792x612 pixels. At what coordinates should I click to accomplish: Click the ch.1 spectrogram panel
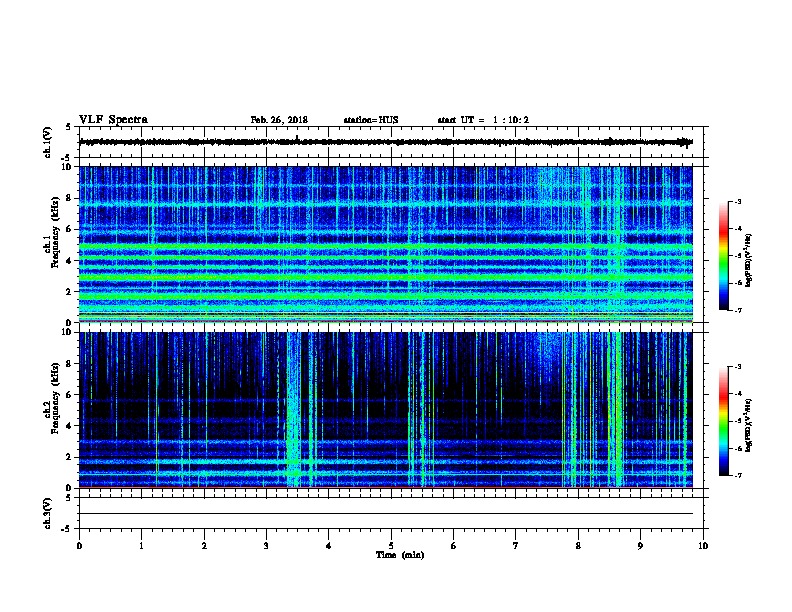click(386, 244)
